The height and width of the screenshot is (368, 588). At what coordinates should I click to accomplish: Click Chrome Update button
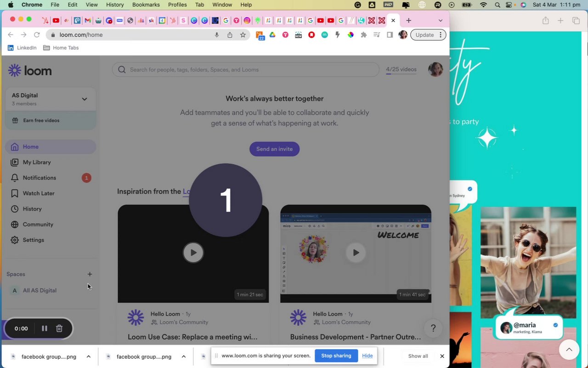(x=428, y=35)
